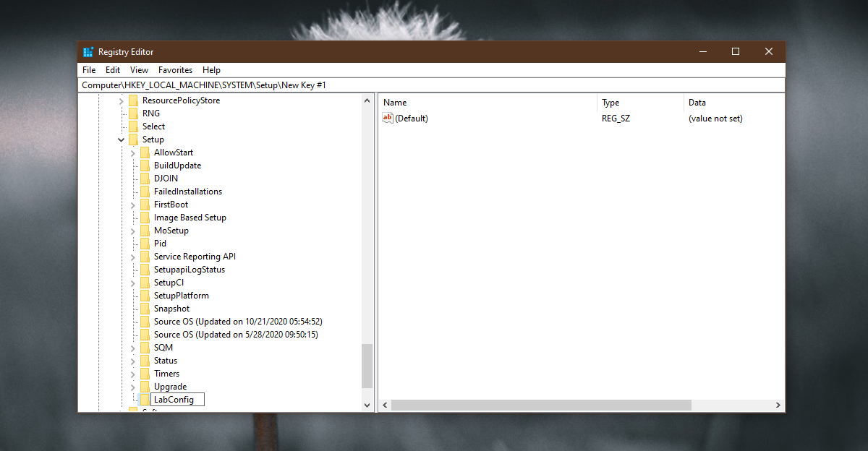This screenshot has width=868, height=451.
Task: Expand the SQM key
Action: pyautogui.click(x=133, y=348)
